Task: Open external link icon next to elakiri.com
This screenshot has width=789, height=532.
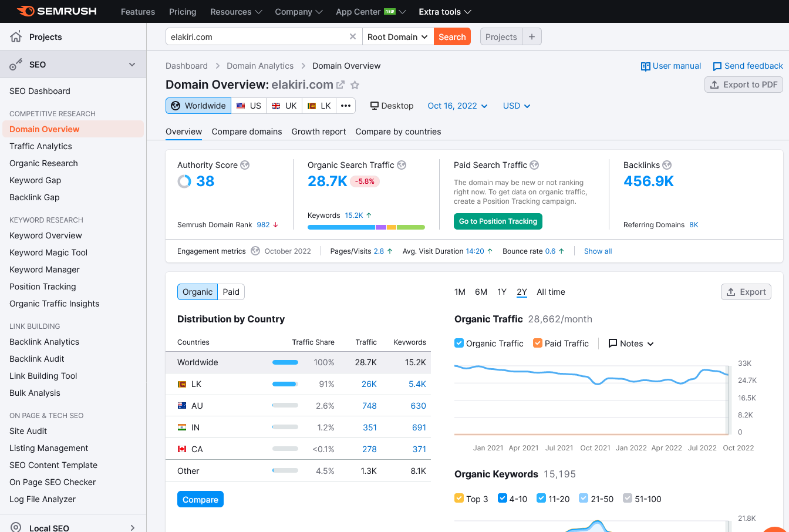Action: [340, 85]
